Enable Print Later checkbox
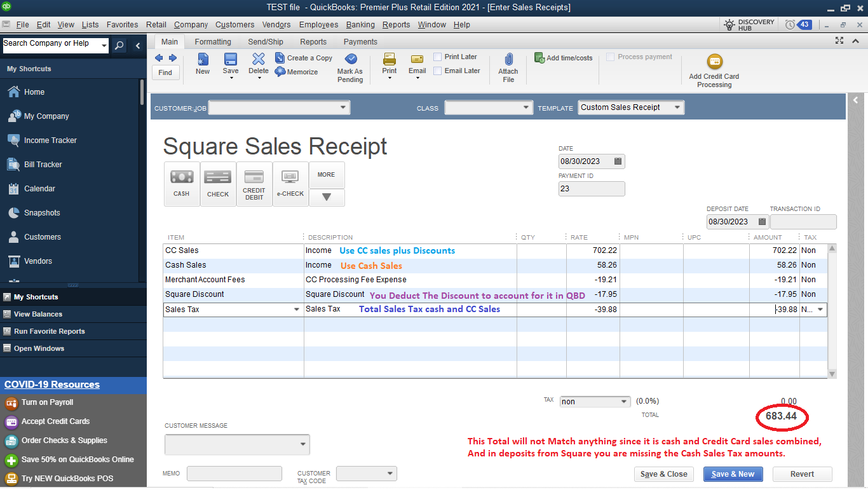This screenshot has height=492, width=868. [438, 57]
